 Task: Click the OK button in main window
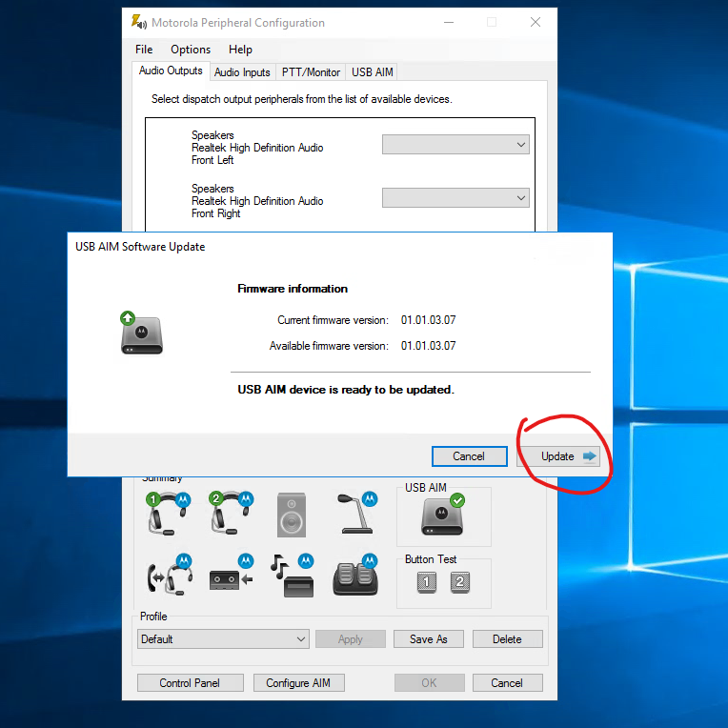tap(430, 683)
